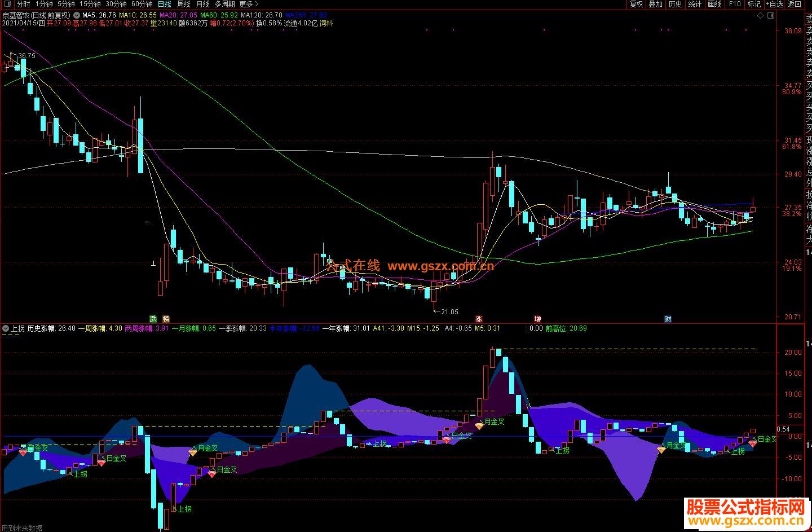The image size is (812, 532).
Task: Click the 用到未来数据 status text
Action: coord(21,528)
